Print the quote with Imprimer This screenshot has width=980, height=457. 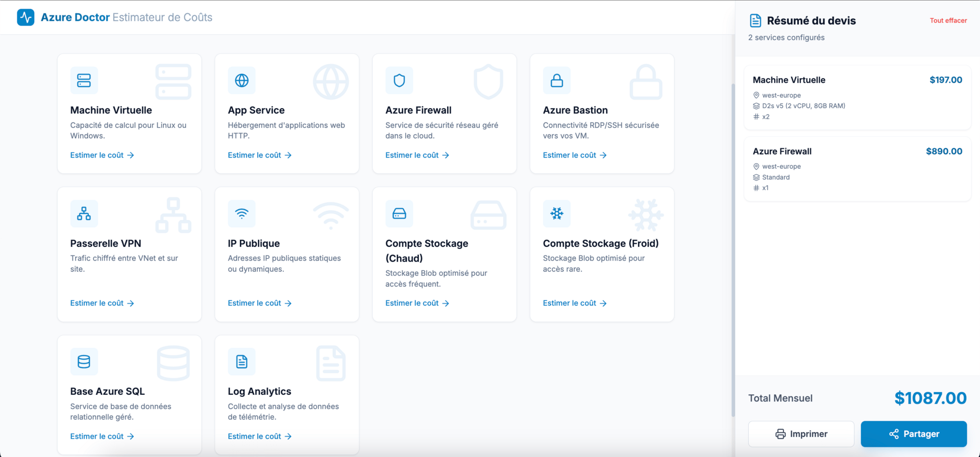coord(801,434)
